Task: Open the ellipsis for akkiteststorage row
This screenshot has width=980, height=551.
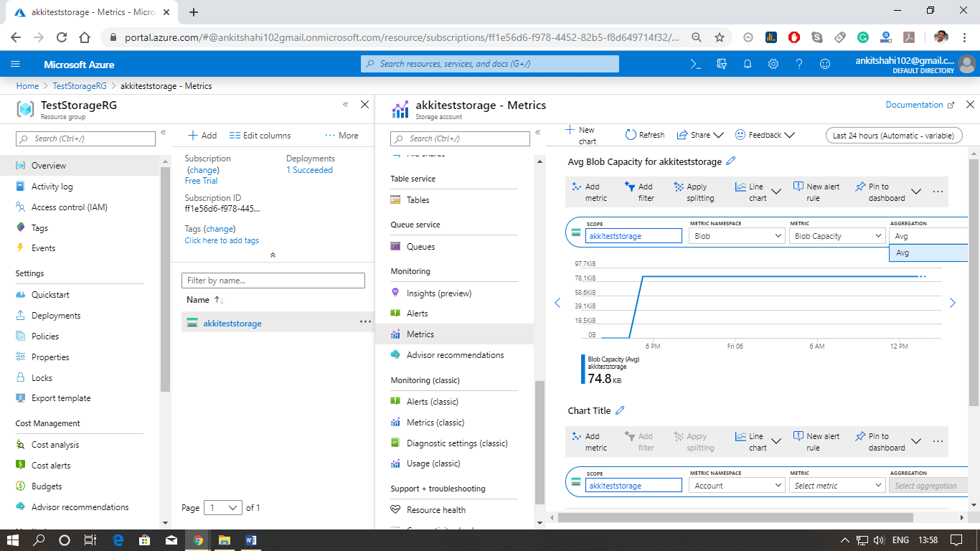Action: (x=365, y=322)
